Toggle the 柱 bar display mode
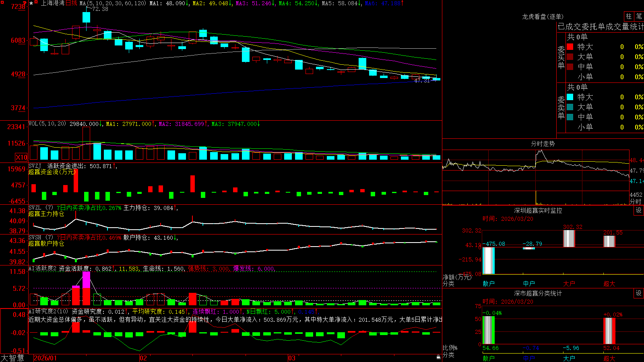 coord(629,16)
